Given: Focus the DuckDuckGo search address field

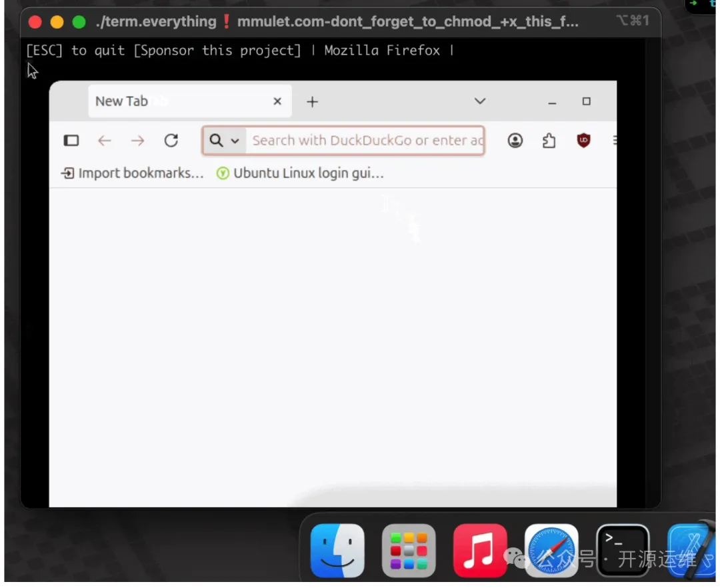Looking at the screenshot, I should (367, 141).
